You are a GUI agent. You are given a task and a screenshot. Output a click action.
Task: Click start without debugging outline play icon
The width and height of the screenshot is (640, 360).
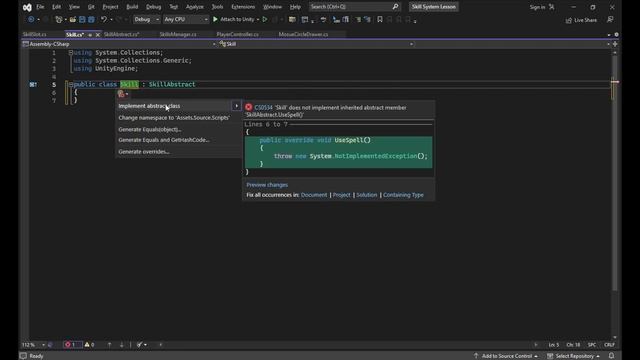click(265, 19)
